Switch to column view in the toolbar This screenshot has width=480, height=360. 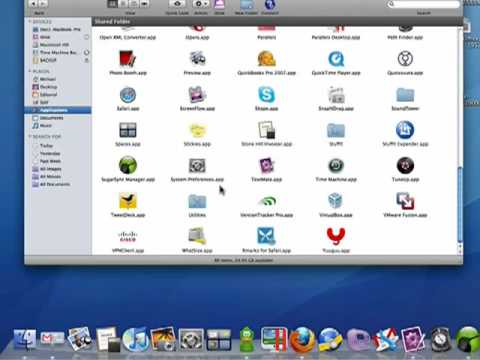134,4
